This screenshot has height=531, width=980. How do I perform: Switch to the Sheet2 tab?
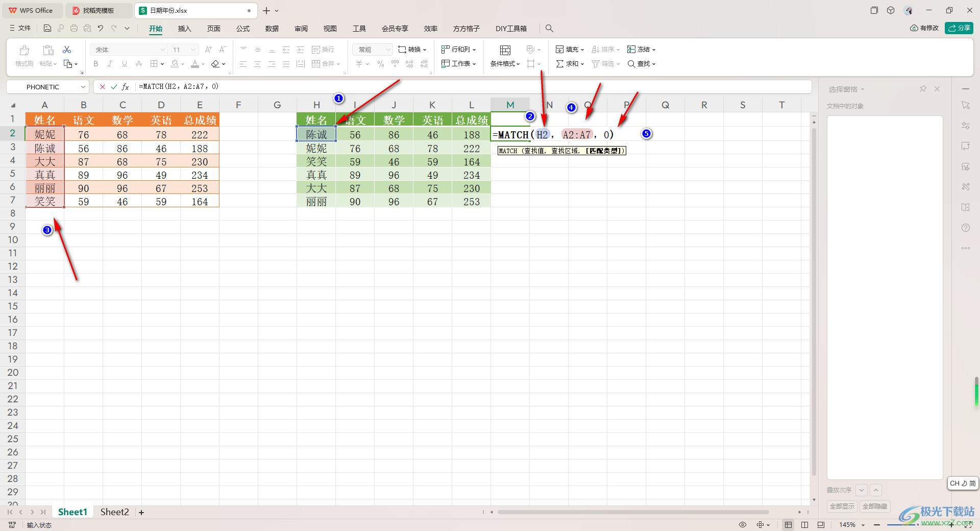pos(115,512)
